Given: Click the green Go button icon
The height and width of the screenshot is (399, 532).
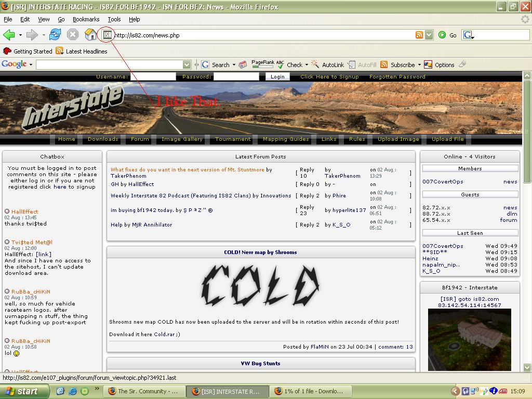Looking at the screenshot, I should (442, 35).
